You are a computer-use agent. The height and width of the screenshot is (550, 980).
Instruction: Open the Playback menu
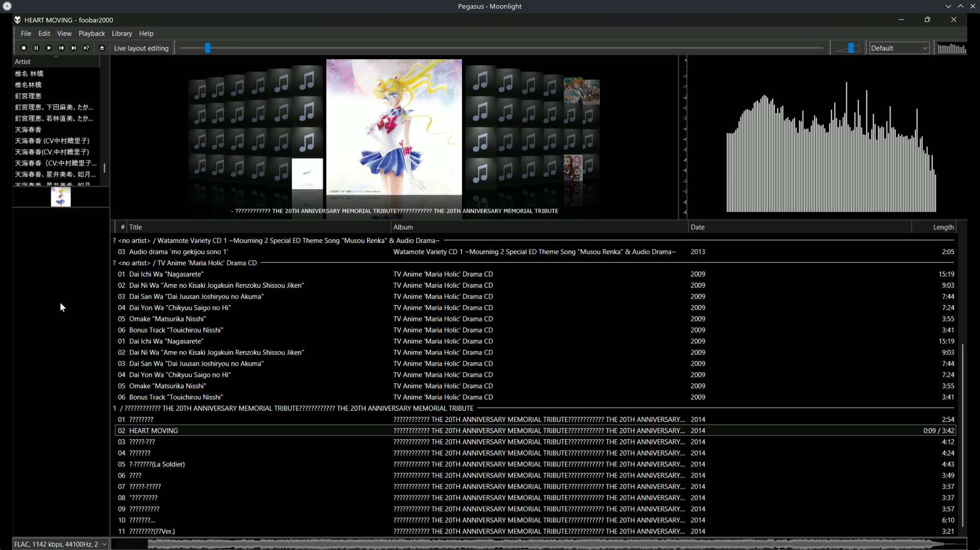(91, 34)
